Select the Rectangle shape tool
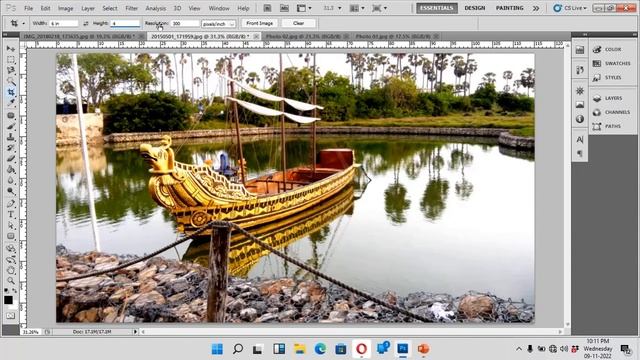The height and width of the screenshot is (360, 640). click(11, 236)
